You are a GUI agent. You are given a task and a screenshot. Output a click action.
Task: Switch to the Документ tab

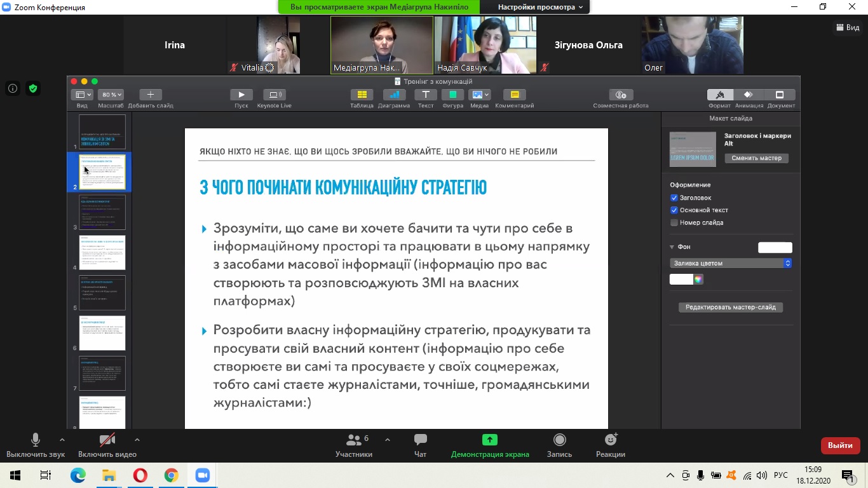tap(780, 95)
